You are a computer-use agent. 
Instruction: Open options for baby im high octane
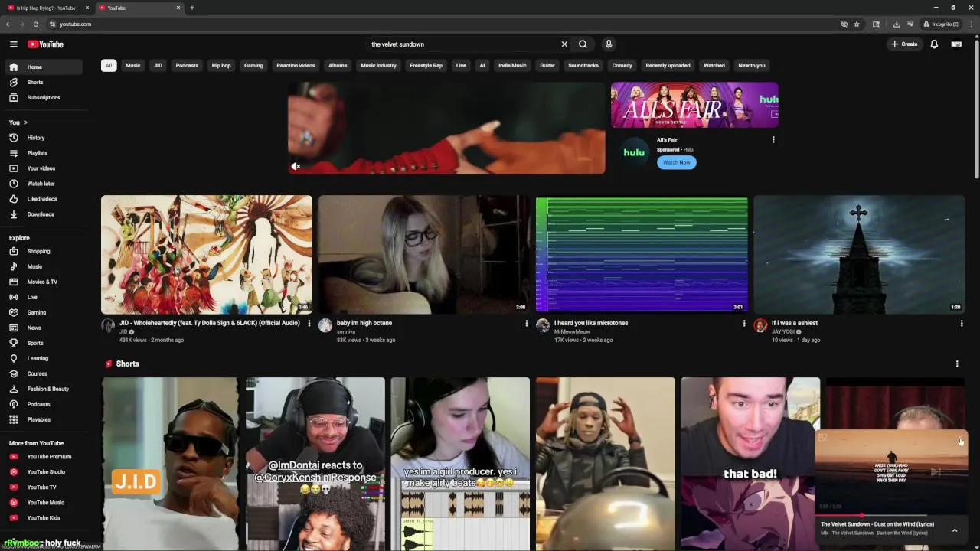pyautogui.click(x=527, y=324)
